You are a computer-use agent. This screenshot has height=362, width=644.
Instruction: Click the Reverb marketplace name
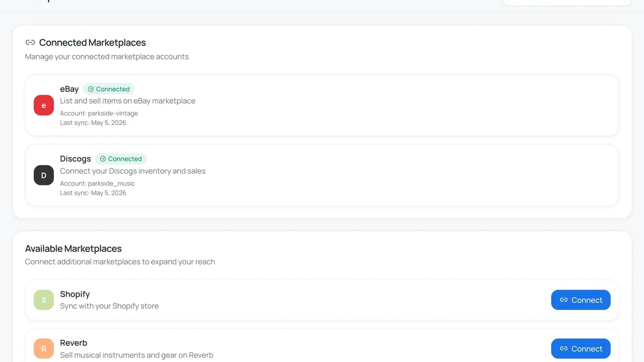pos(74,343)
